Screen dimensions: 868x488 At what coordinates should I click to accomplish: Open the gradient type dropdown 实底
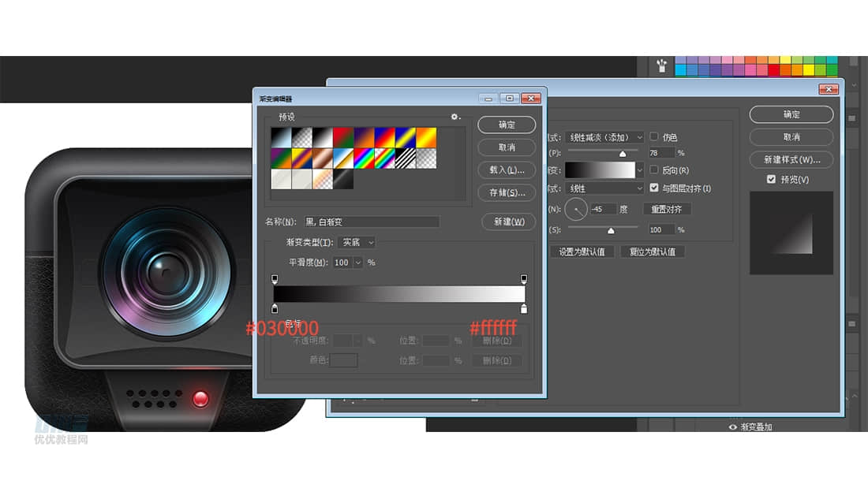pyautogui.click(x=357, y=242)
